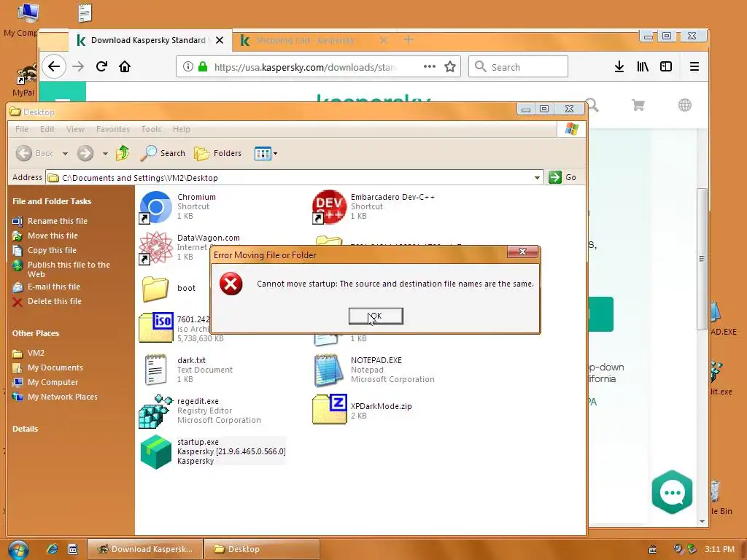Close the Download Kaspersky Standard tab

click(x=220, y=41)
